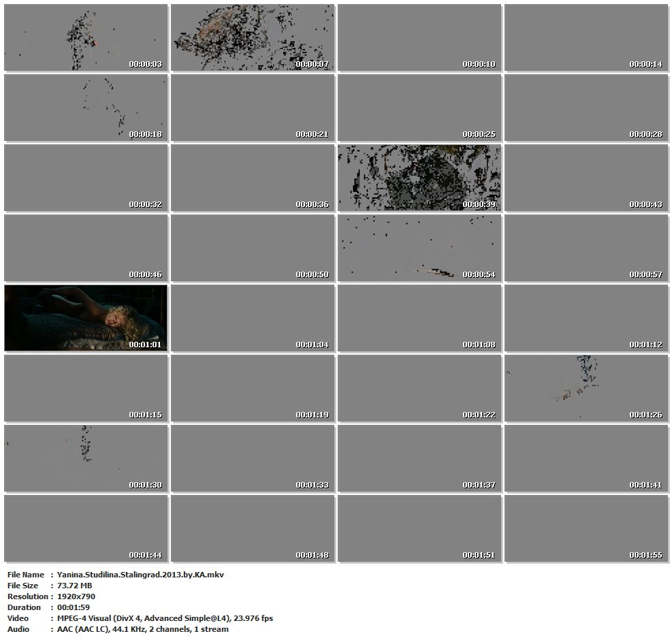Open the 00:01:30 frame
672x638 pixels.
[x=86, y=458]
